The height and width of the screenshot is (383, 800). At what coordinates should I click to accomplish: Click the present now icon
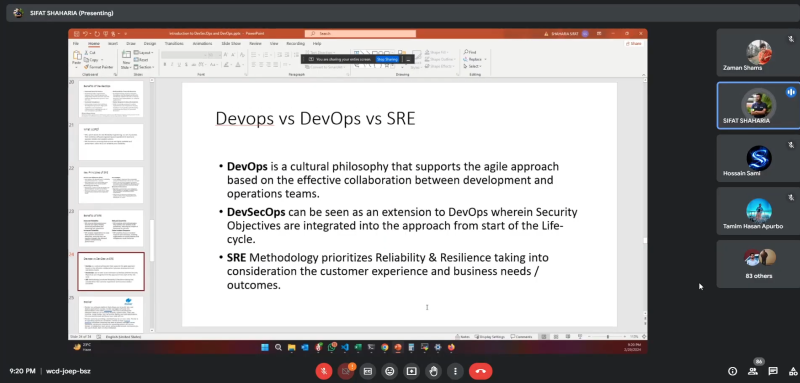coord(412,371)
